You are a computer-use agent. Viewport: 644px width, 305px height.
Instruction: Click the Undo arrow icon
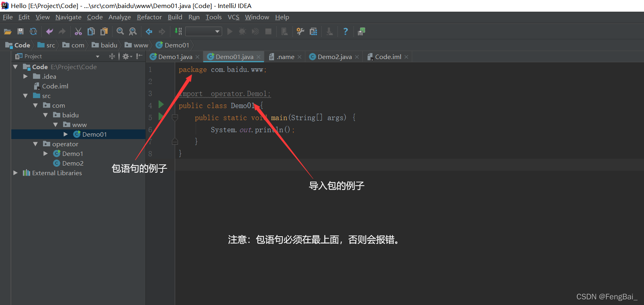coord(49,31)
